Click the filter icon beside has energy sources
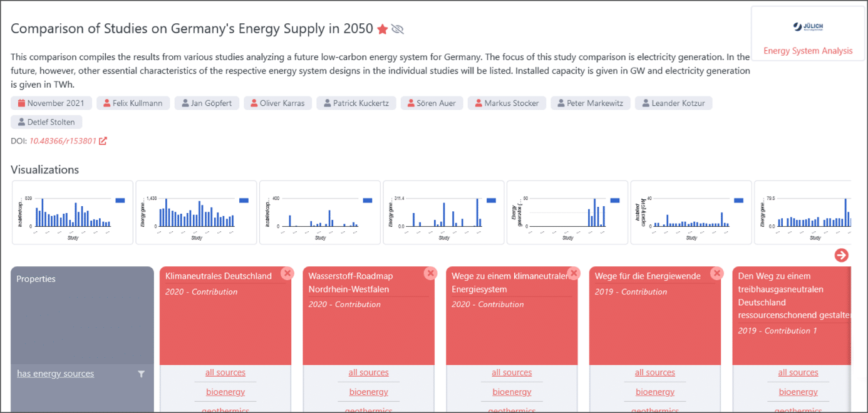Screen dimensions: 868x413 point(141,374)
